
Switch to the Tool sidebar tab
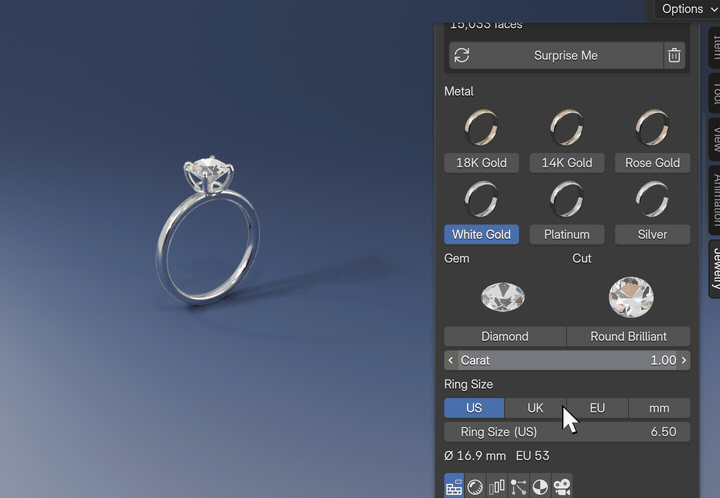pyautogui.click(x=714, y=93)
